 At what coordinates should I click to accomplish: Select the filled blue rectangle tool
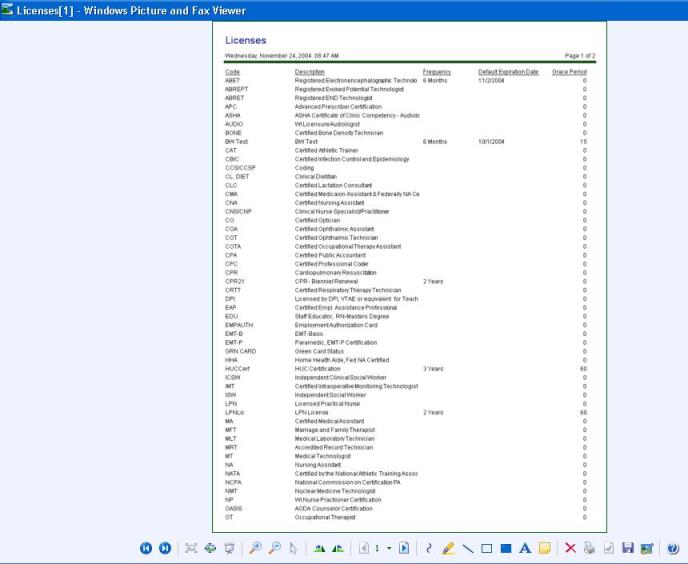point(506,548)
